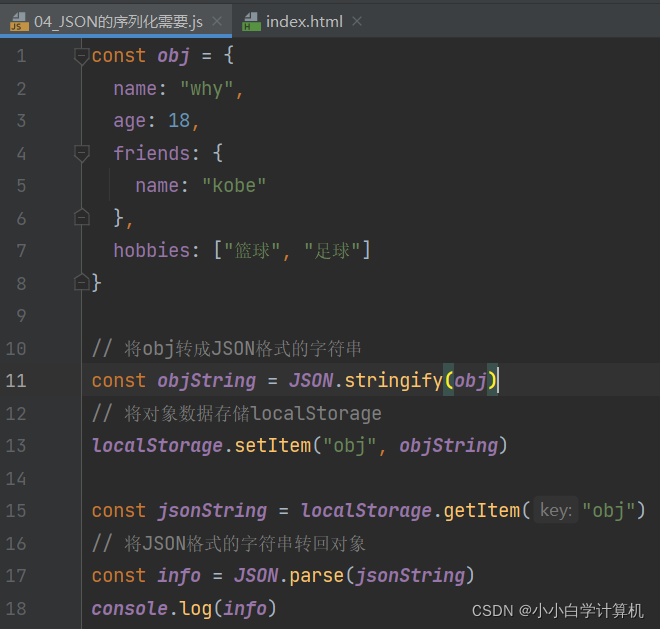The height and width of the screenshot is (629, 660).
Task: Click line number 11 in the gutter
Action: 16,381
